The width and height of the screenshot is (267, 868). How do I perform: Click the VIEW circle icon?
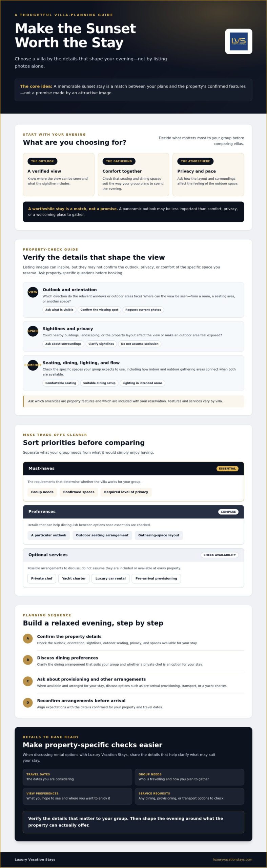[33, 292]
